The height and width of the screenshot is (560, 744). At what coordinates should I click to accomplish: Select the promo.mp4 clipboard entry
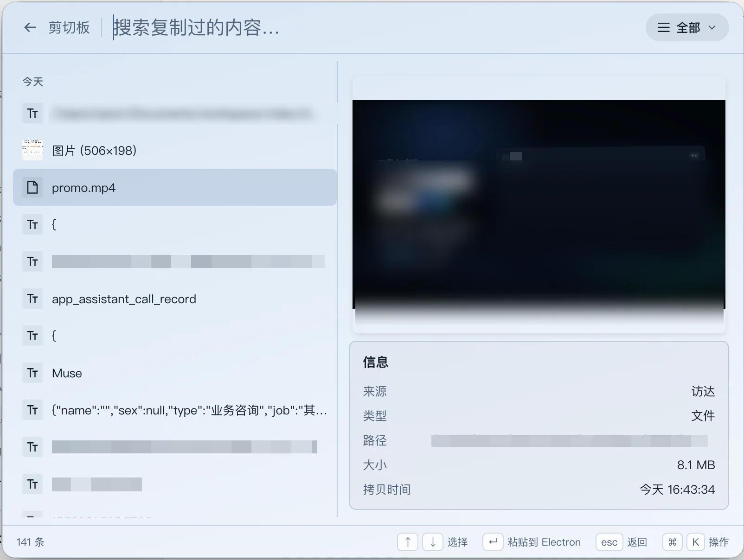pos(175,187)
